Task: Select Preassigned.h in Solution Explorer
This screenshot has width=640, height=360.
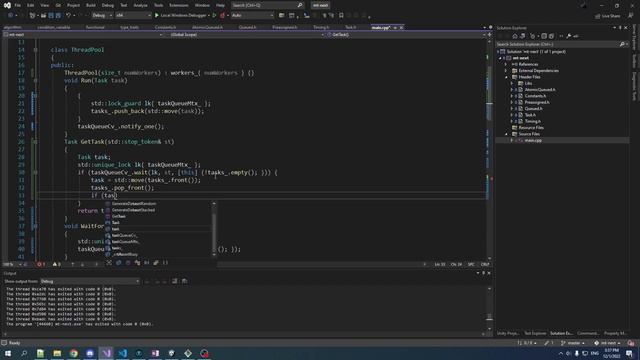Action: click(x=537, y=102)
